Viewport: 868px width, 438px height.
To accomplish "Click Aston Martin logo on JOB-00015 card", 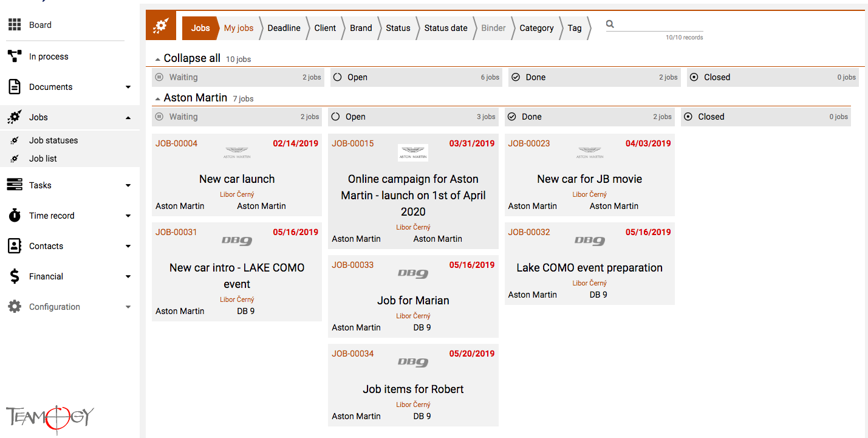I will point(413,152).
